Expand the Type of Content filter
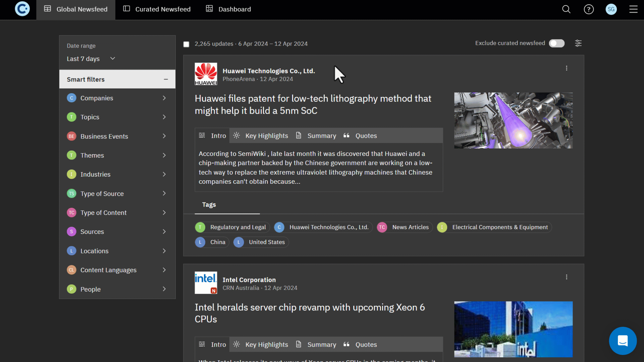 click(117, 213)
